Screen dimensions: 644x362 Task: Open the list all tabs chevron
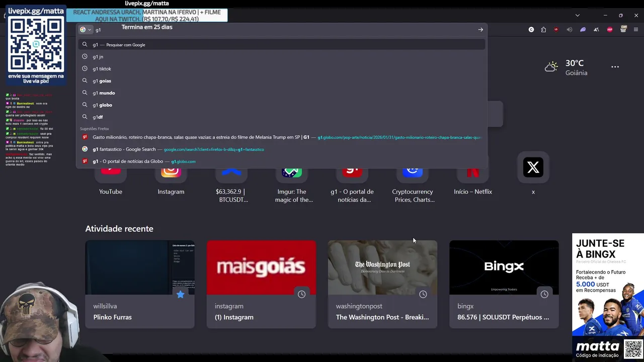(x=578, y=15)
